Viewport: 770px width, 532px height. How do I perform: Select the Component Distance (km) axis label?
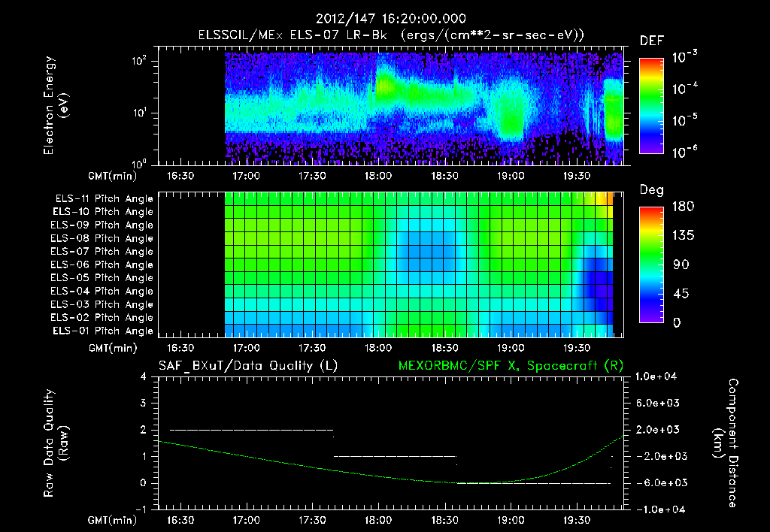click(726, 443)
